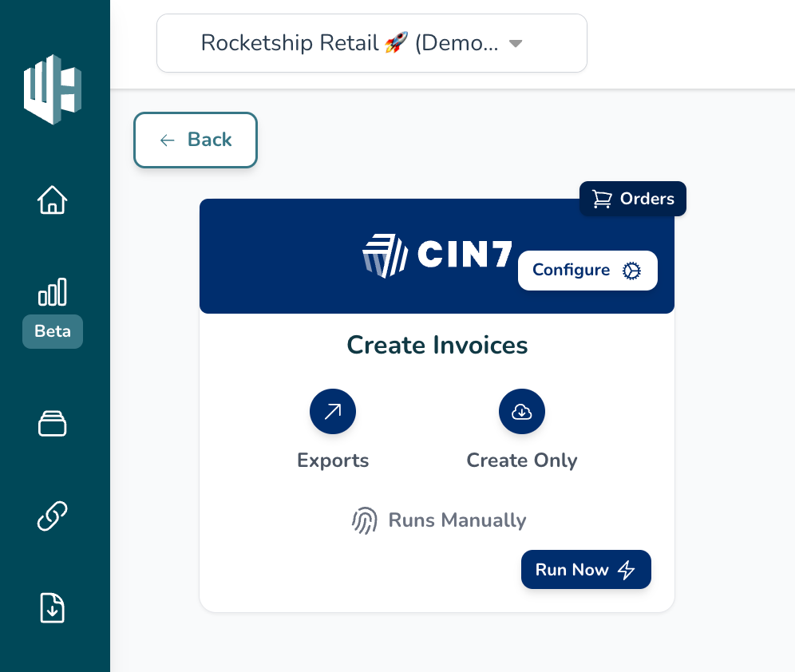The image size is (795, 672).
Task: Click the shopping cart icon in Orders
Action: click(602, 199)
